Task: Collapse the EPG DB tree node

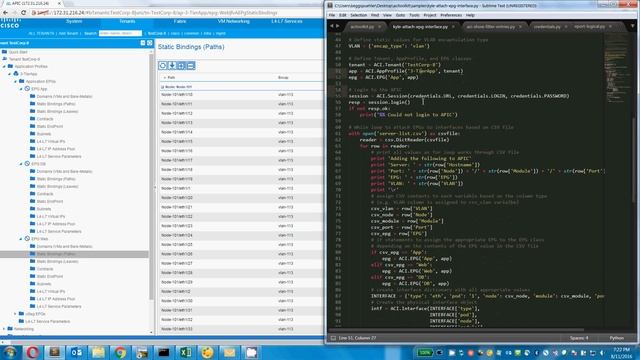Action: click(x=21, y=164)
